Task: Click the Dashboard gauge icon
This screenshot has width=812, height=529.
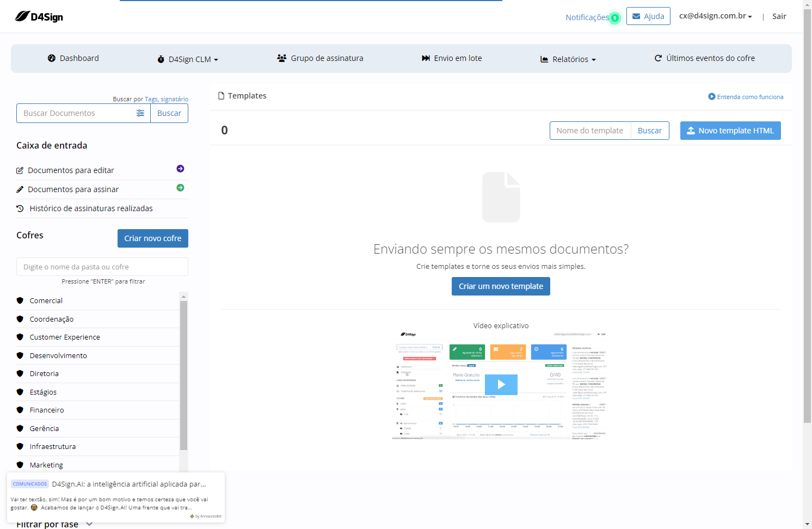Action: pos(52,58)
